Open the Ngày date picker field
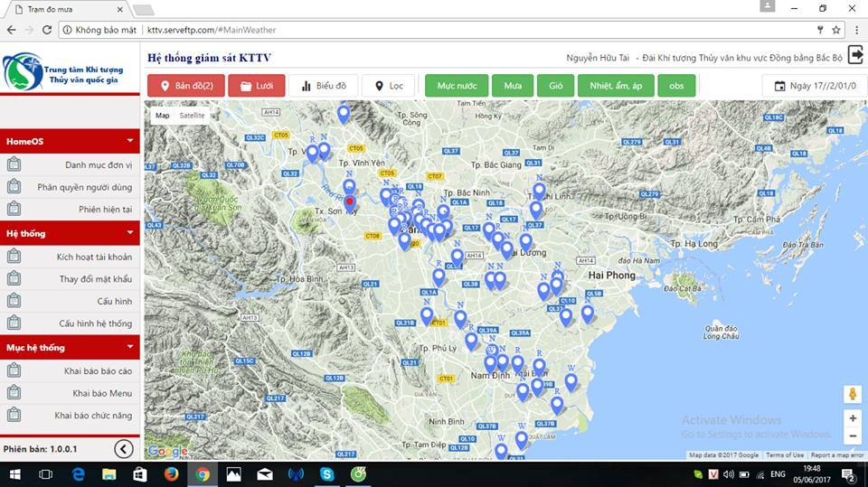868x487 pixels. coord(815,86)
